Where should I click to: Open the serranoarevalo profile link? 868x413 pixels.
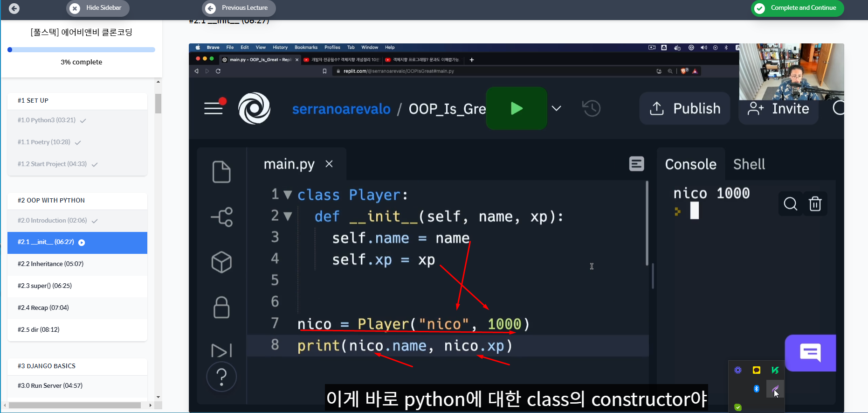coord(341,109)
